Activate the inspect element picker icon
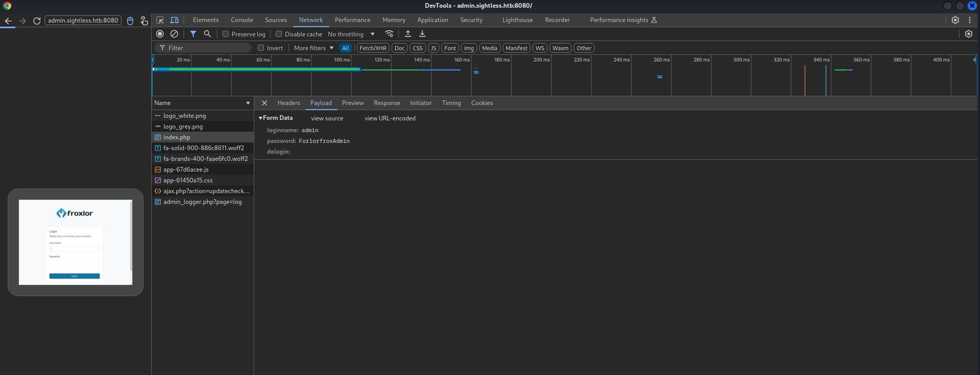The image size is (980, 375). (160, 20)
